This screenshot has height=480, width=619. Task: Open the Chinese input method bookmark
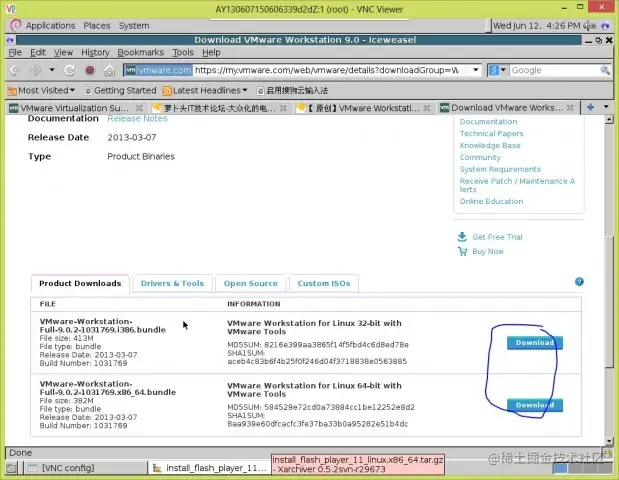292,90
